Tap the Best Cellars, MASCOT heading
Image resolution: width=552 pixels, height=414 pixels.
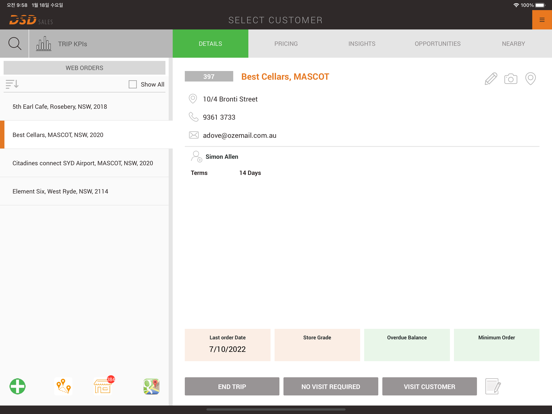pos(285,77)
